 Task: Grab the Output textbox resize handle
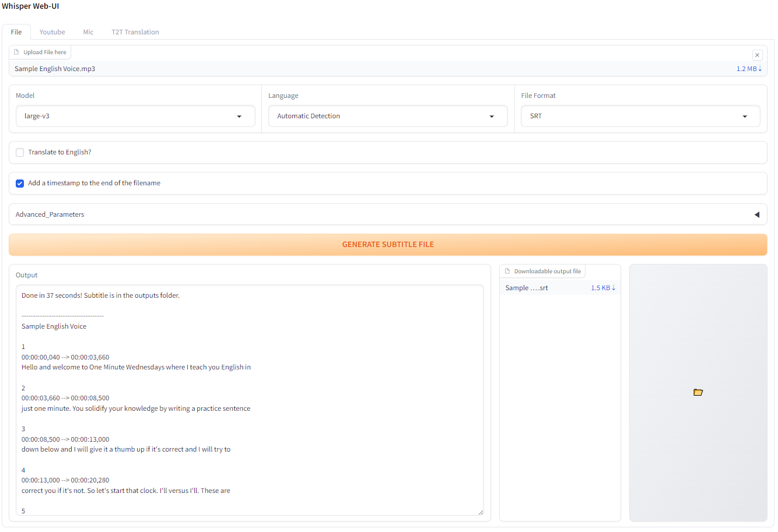tap(480, 512)
